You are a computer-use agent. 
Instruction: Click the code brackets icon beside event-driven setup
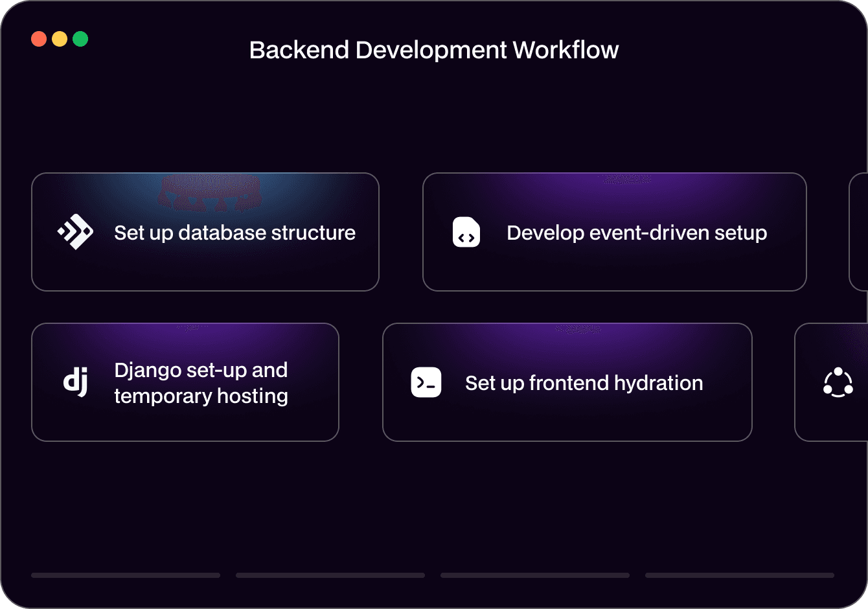(x=466, y=231)
